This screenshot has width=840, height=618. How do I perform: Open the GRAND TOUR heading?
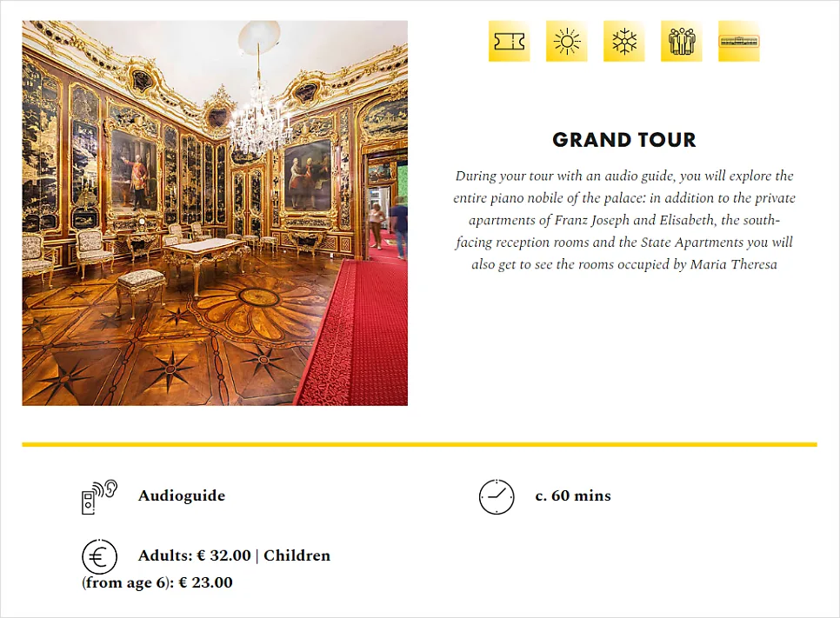coord(624,140)
